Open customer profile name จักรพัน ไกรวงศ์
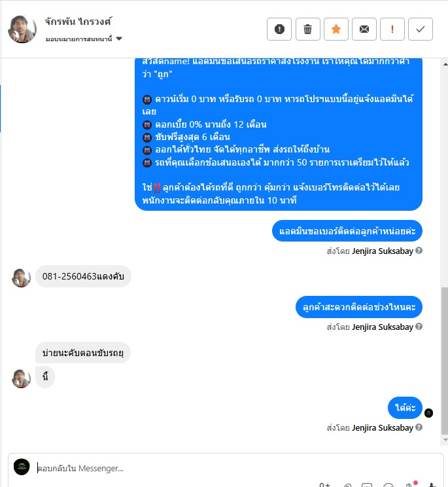Image resolution: width=448 pixels, height=487 pixels. point(78,22)
